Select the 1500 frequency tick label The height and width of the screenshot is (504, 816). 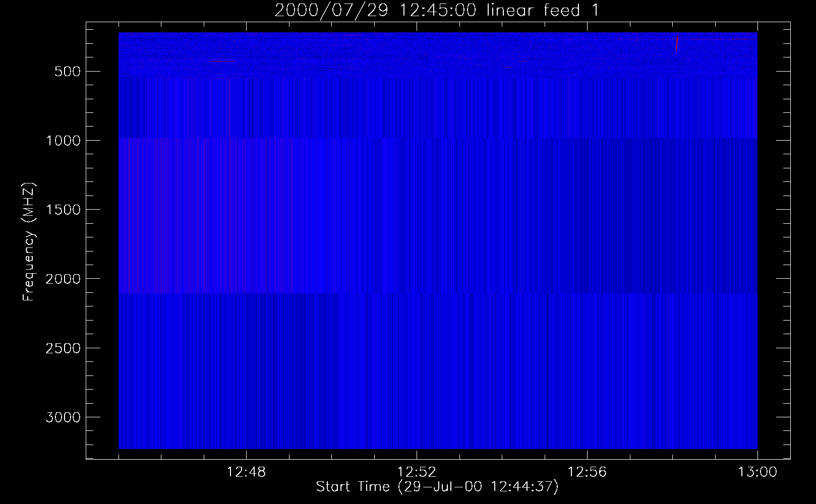pyautogui.click(x=63, y=210)
